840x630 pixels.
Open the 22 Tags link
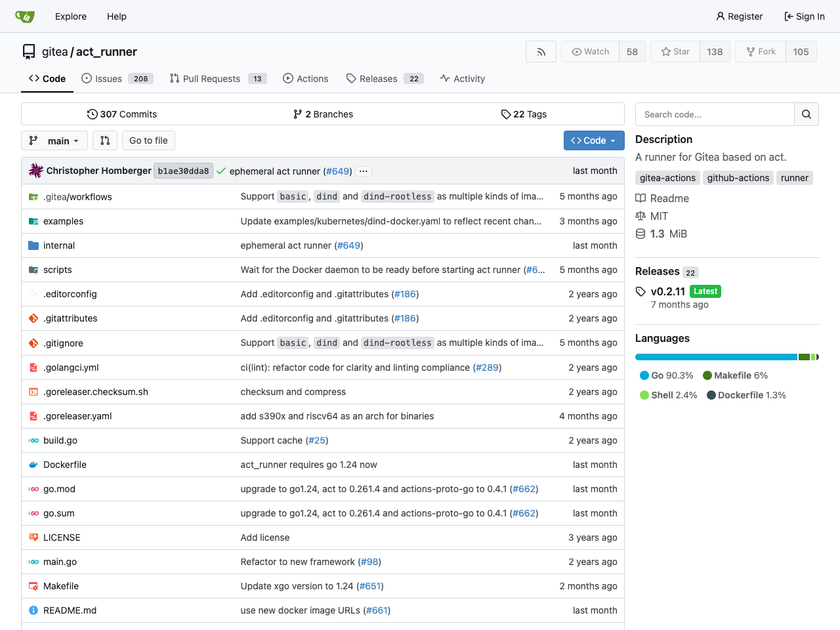tap(524, 114)
